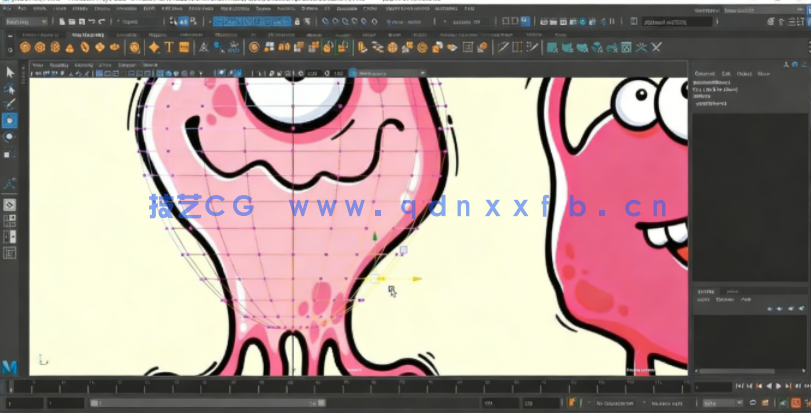Open the Channels menu in Channel Box
Viewport: 811px width, 413px height.
(x=705, y=74)
